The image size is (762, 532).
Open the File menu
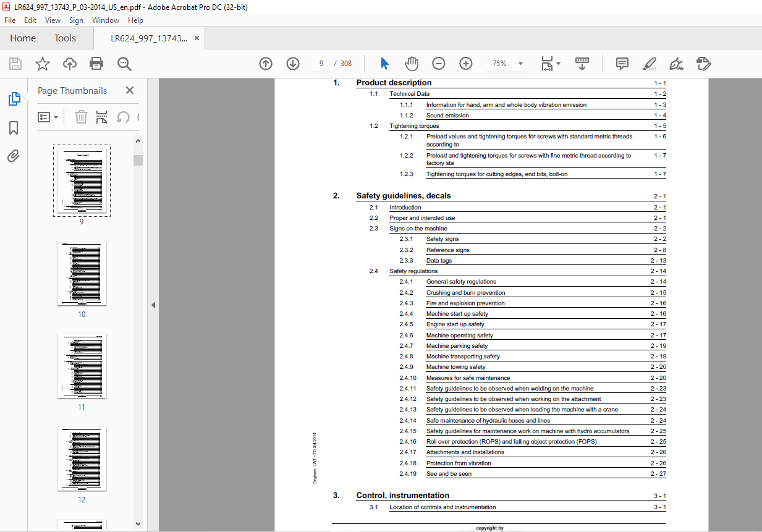[10, 20]
